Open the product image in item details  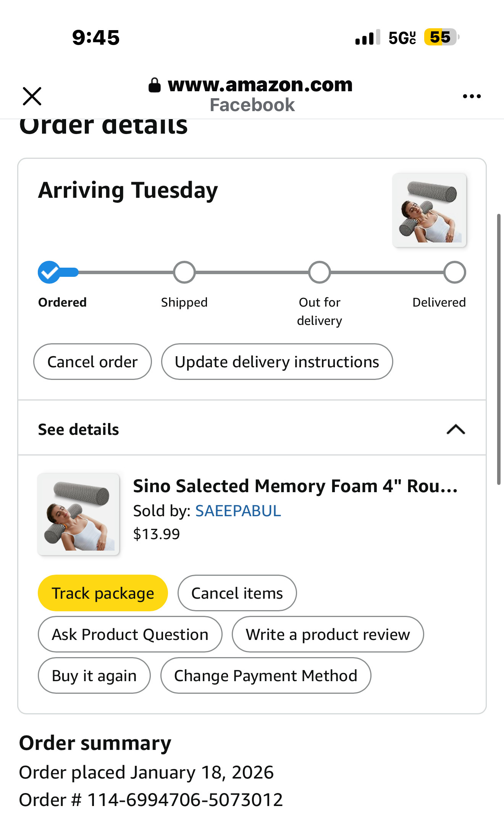click(x=79, y=514)
